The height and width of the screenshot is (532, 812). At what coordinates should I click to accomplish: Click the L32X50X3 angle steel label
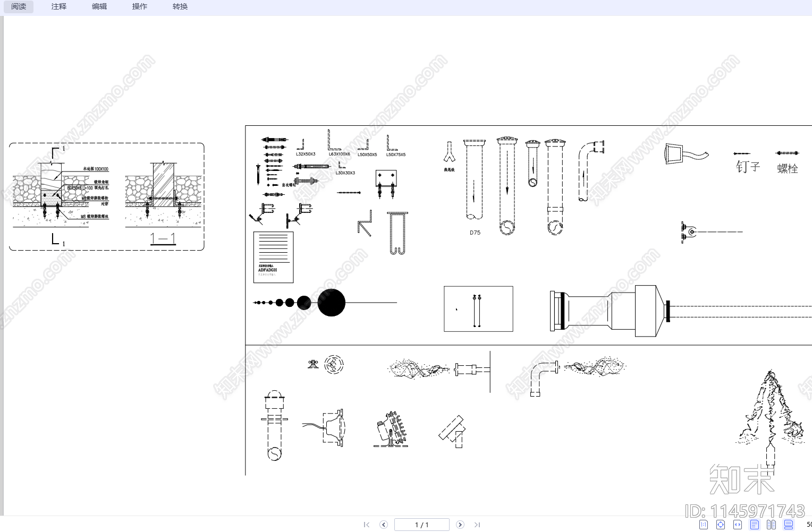pyautogui.click(x=306, y=154)
